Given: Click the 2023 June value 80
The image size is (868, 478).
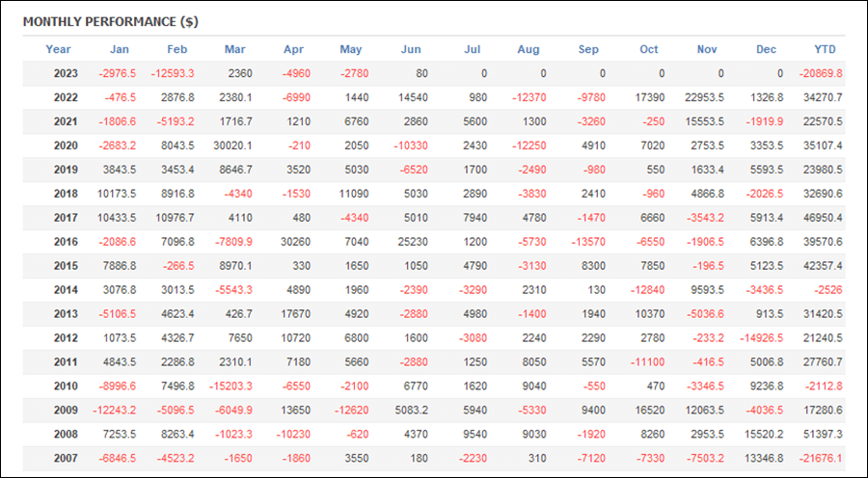Looking at the screenshot, I should [x=421, y=73].
